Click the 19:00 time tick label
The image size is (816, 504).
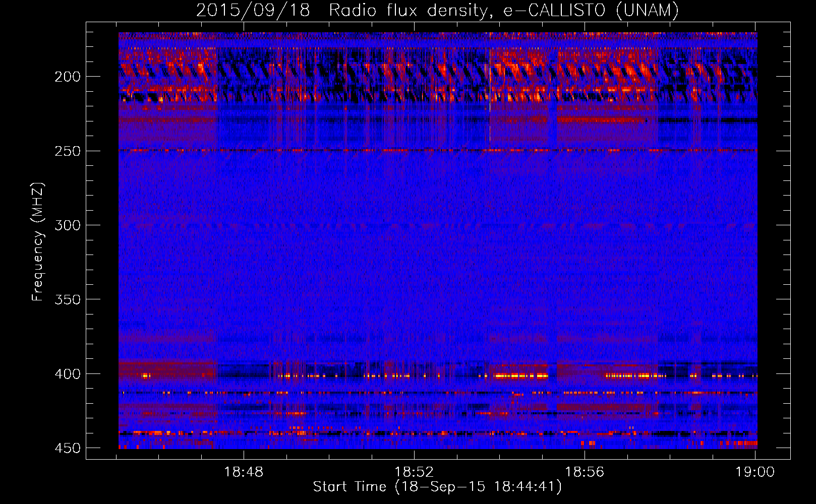point(755,472)
